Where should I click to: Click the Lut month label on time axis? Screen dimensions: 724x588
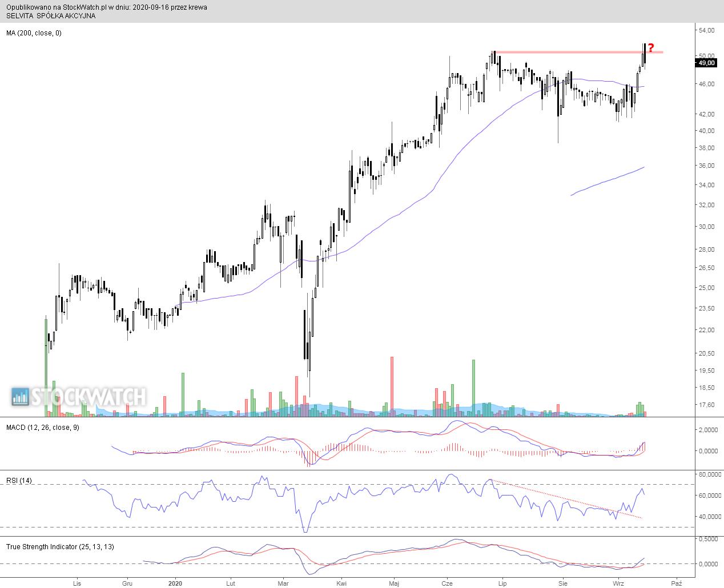231,583
